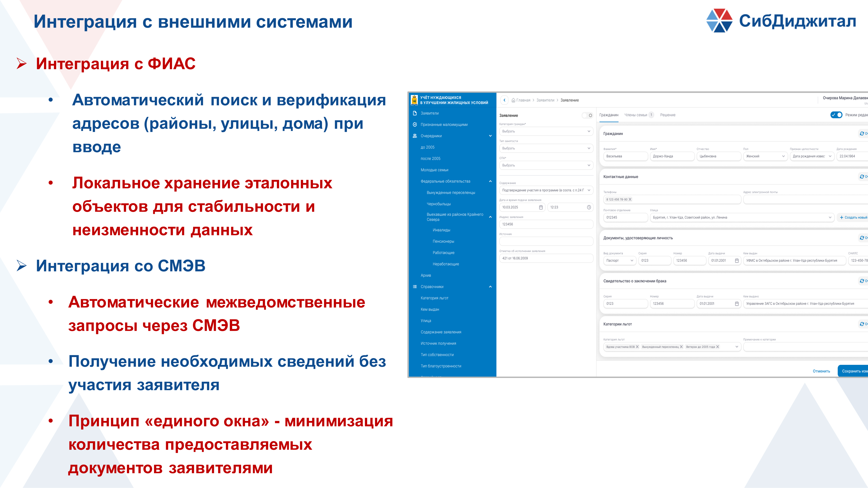The height and width of the screenshot is (488, 868).
Task: Click the Заявители breadcrumb link
Action: pos(545,100)
